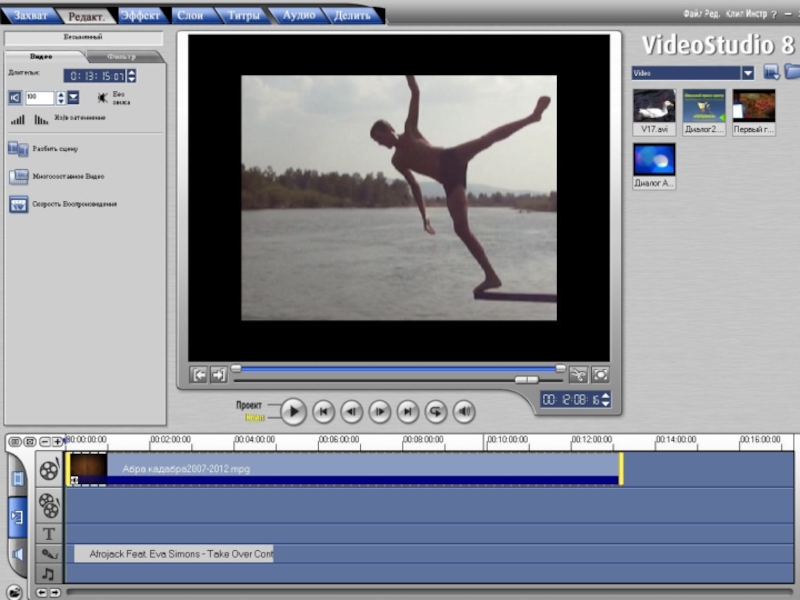Toggle the Без звука mute option
This screenshot has width=800, height=600.
pos(103,97)
